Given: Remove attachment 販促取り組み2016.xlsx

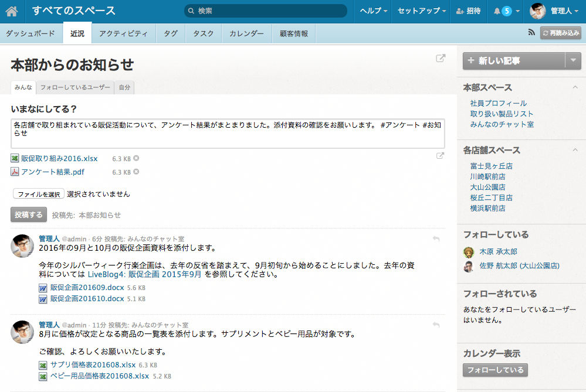Looking at the screenshot, I should [x=136, y=158].
